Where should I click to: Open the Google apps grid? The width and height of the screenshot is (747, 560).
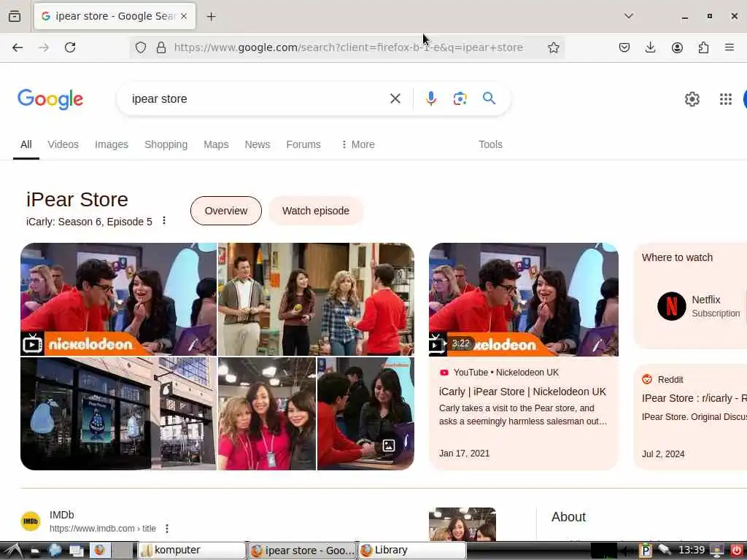pos(726,99)
